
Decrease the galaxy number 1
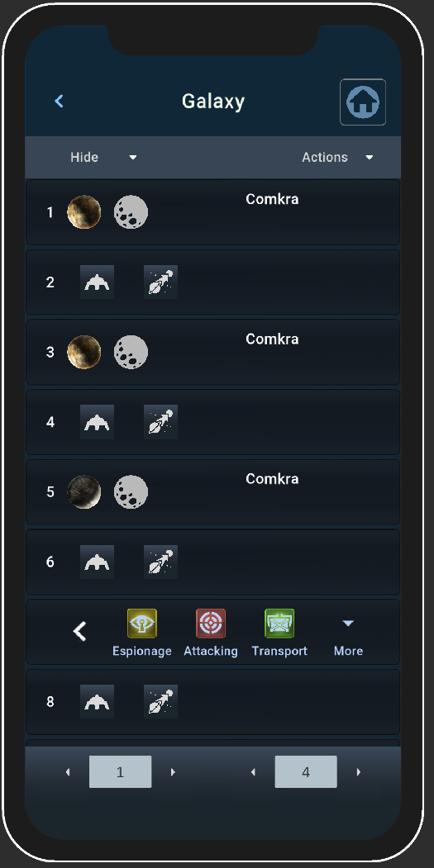click(68, 771)
